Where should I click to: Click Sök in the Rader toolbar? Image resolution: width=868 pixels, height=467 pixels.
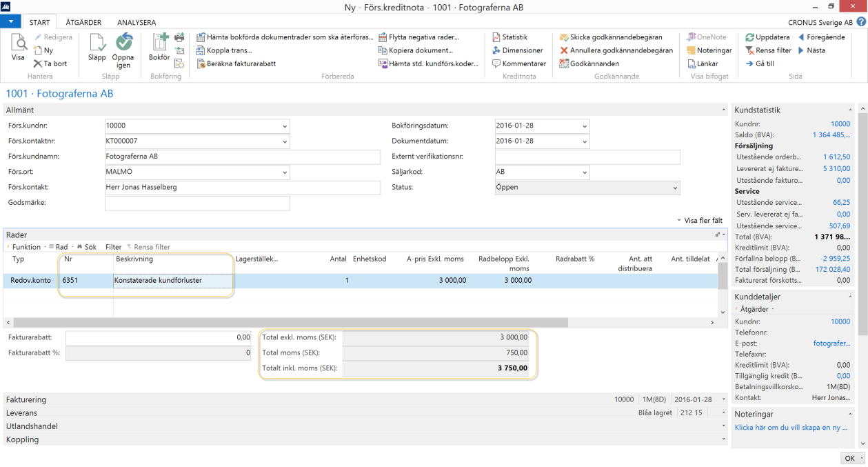[x=88, y=247]
